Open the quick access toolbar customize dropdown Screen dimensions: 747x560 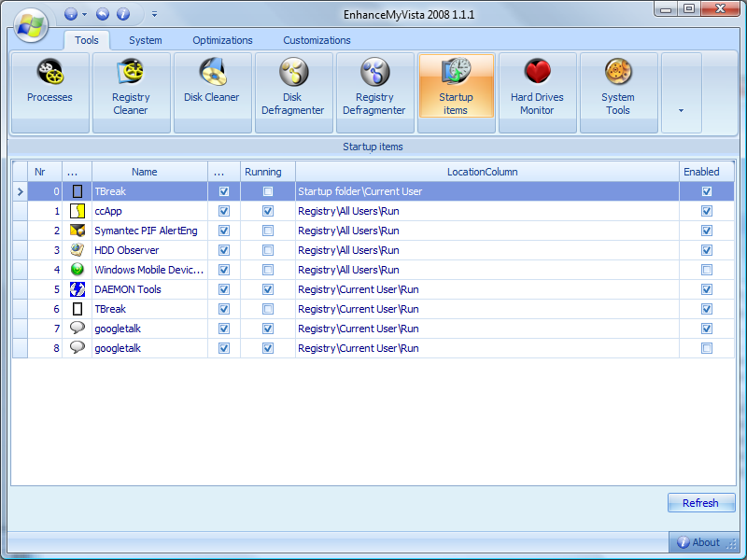pos(154,14)
